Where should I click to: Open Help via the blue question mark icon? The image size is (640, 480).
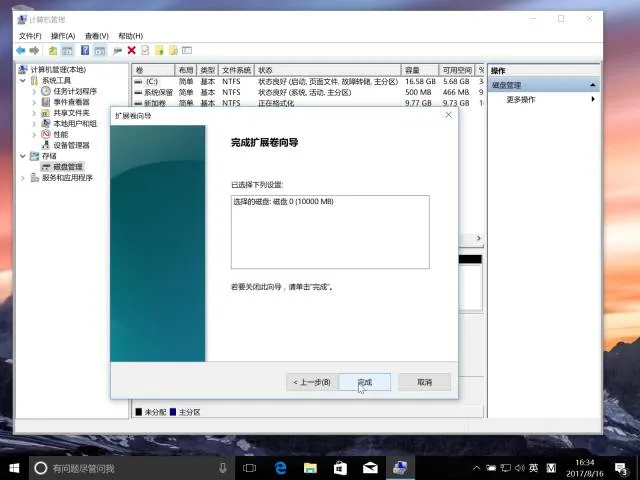85,50
